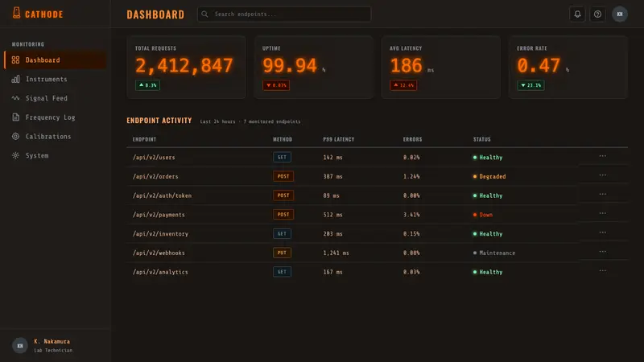Click the Calibrations target icon

click(x=15, y=136)
